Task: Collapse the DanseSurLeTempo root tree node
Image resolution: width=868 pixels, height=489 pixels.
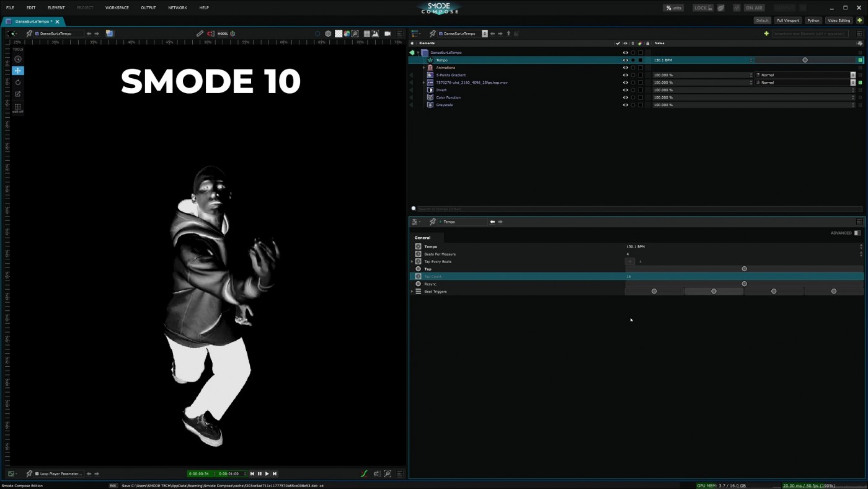Action: click(418, 53)
